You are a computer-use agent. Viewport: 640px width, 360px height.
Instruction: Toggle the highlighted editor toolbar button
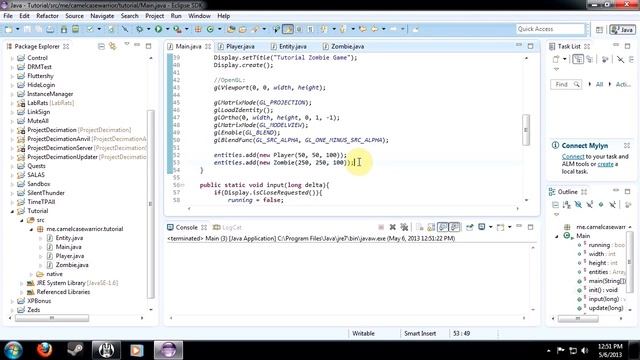[x=288, y=29]
